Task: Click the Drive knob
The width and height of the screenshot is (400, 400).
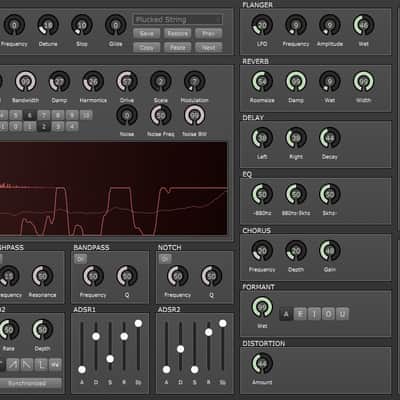Action: point(127,81)
